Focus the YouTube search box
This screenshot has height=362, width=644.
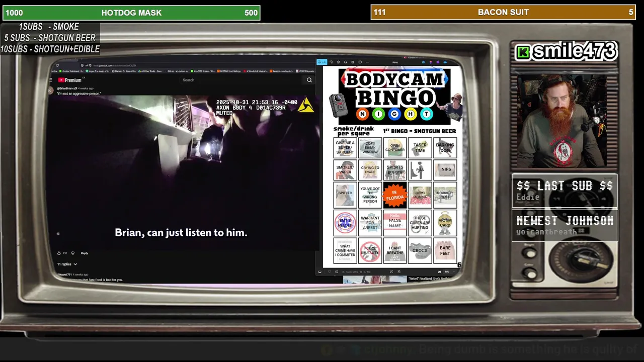coord(242,80)
